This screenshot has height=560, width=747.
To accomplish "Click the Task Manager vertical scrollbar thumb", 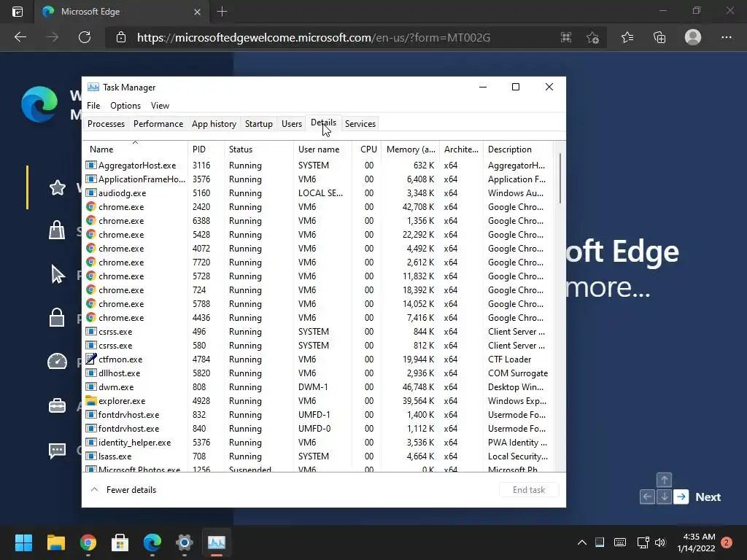I will pos(560,179).
